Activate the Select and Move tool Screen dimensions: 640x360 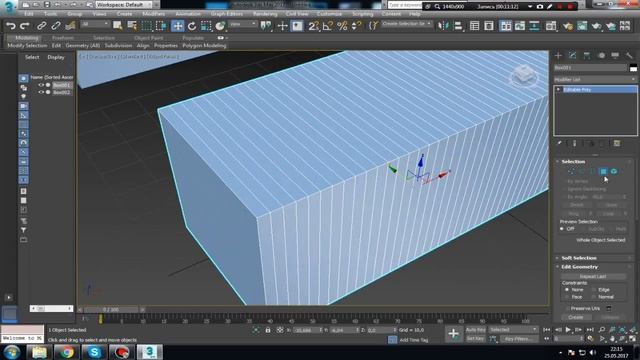coord(178,26)
